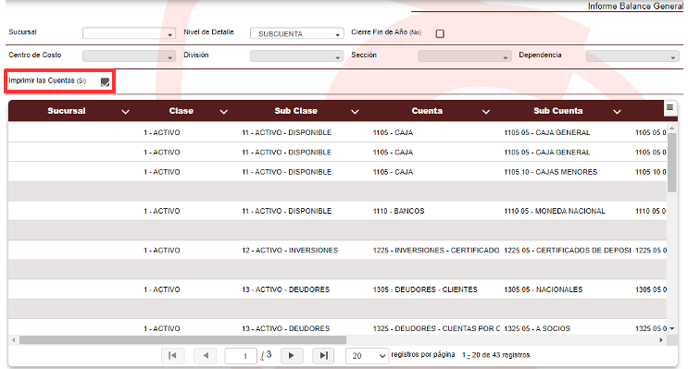The height and width of the screenshot is (369, 688).
Task: Open the Sucursal dropdown
Action: click(x=129, y=33)
